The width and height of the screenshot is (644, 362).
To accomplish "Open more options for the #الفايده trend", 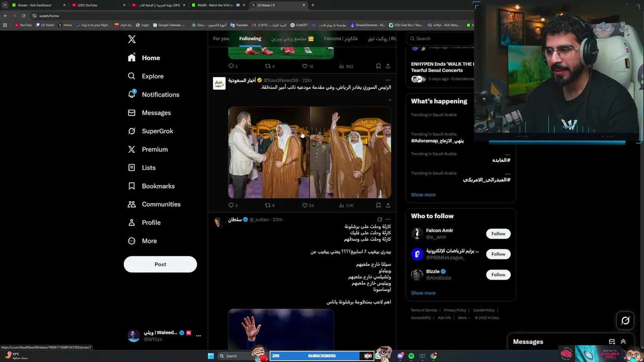I will tap(507, 154).
